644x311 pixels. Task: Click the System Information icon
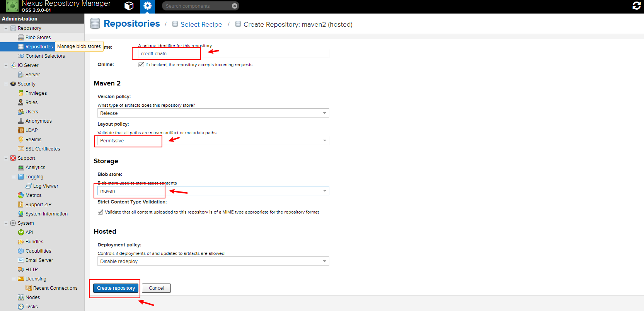point(21,214)
